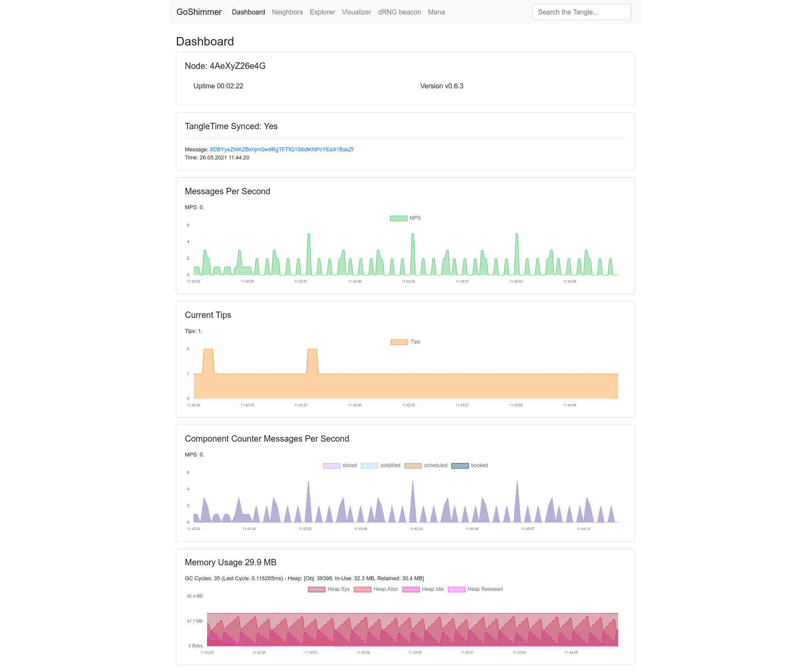The image size is (811, 672).
Task: Click Component Counter Messages Per Second heading
Action: point(267,439)
